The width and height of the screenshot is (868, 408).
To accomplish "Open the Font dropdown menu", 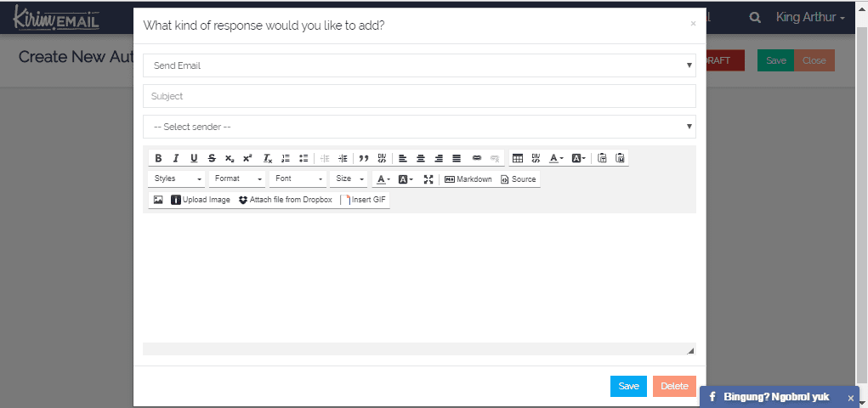I will (x=298, y=179).
